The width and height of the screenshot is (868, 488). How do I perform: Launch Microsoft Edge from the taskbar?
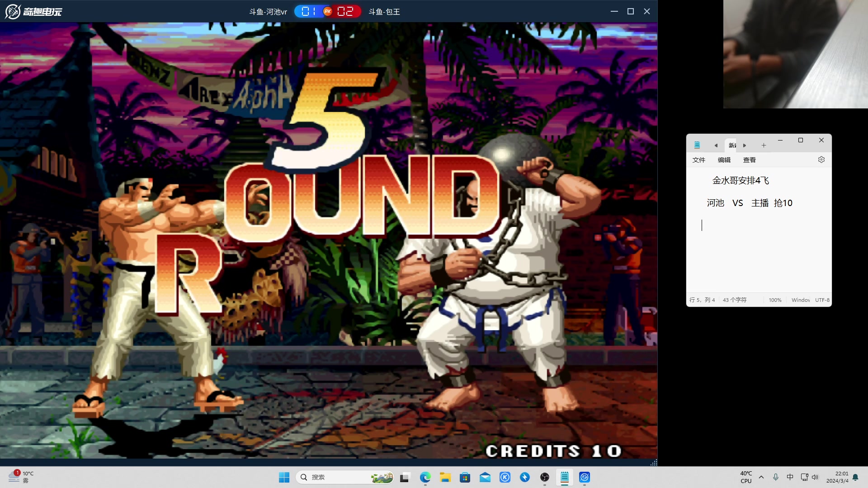click(425, 477)
